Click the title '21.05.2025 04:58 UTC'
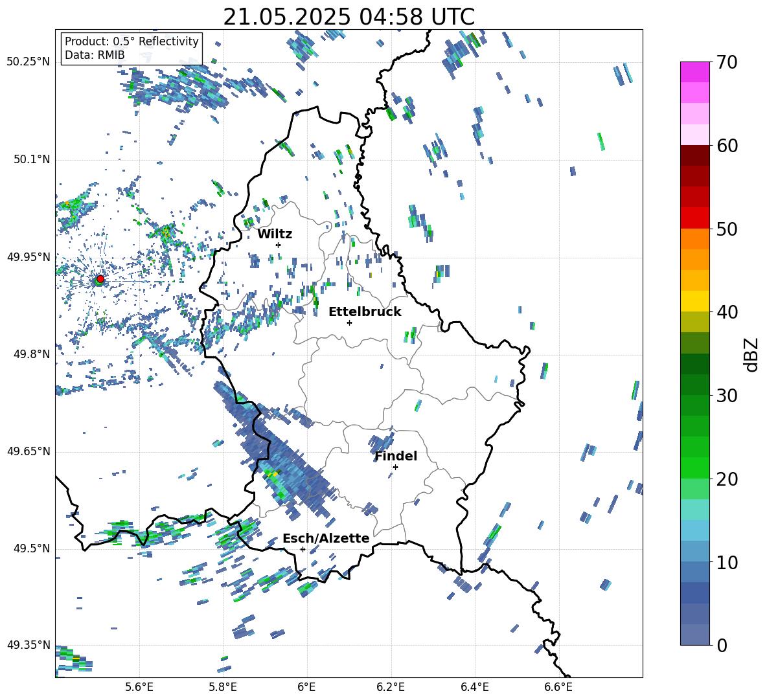The image size is (767, 700). point(349,17)
